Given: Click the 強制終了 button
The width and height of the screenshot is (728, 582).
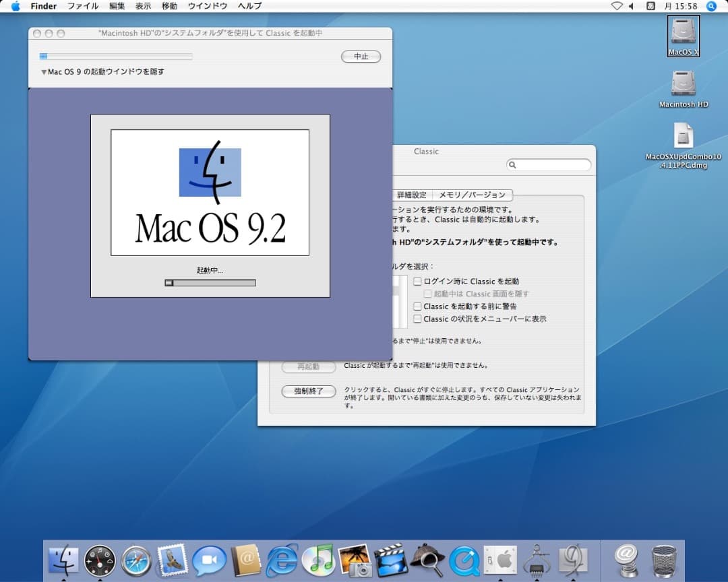Looking at the screenshot, I should (308, 391).
